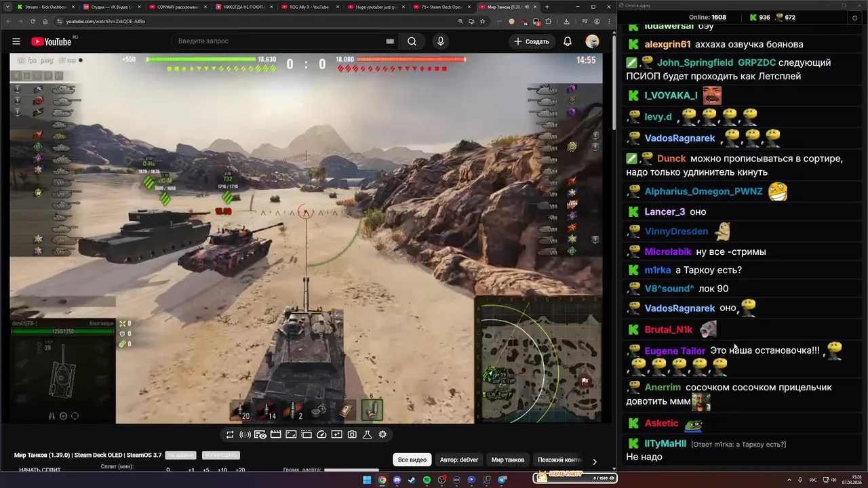Open the YouTube hamburger guide menu
The height and width of the screenshot is (488, 868).
tap(16, 41)
